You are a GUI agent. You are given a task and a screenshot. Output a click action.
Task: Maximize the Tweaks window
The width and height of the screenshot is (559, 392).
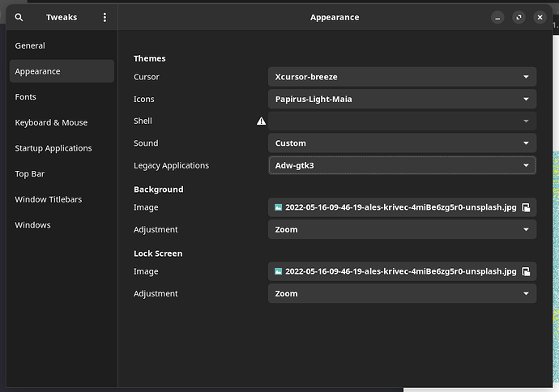tap(518, 17)
